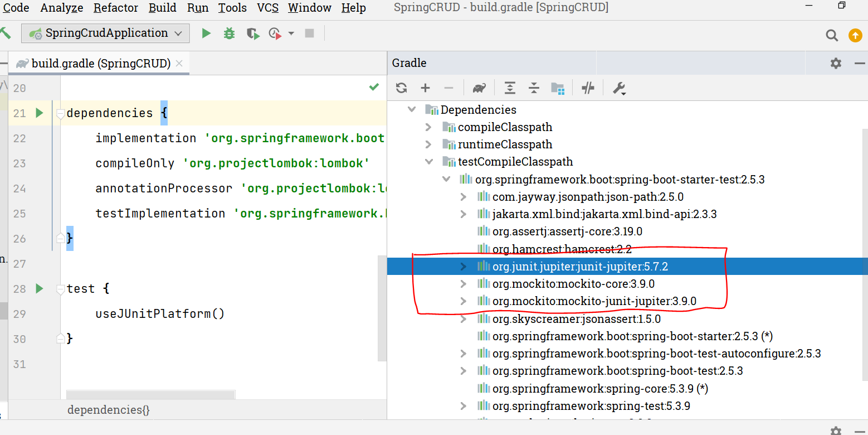This screenshot has height=435, width=868.
Task: Close build.gradle editor tab
Action: pos(179,64)
